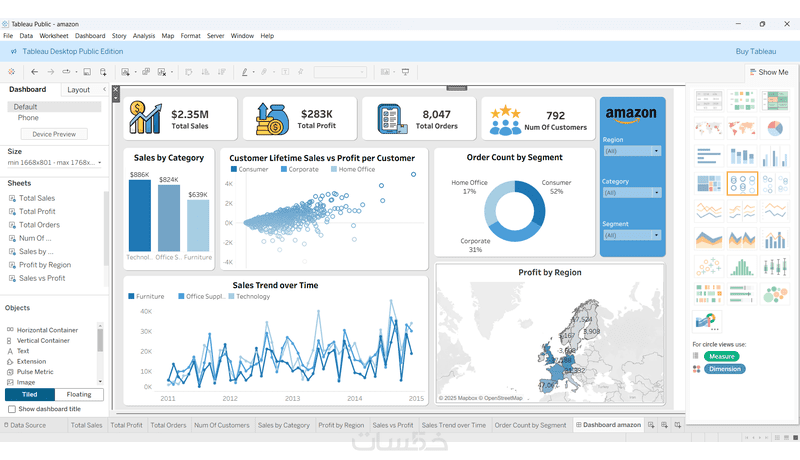The image size is (800, 460).
Task: Click the Save icon in toolbar
Action: 87,72
